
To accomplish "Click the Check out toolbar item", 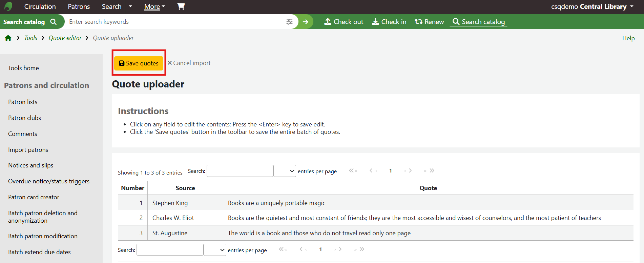I will (x=344, y=22).
